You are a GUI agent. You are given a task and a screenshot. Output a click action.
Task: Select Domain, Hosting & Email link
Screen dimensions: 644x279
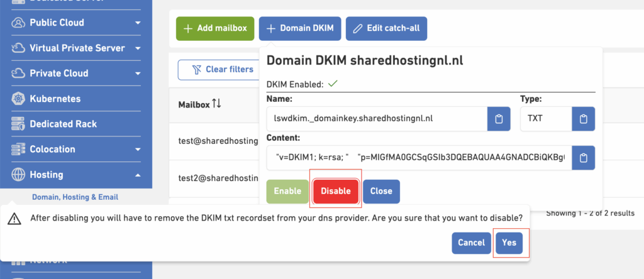pyautogui.click(x=75, y=197)
